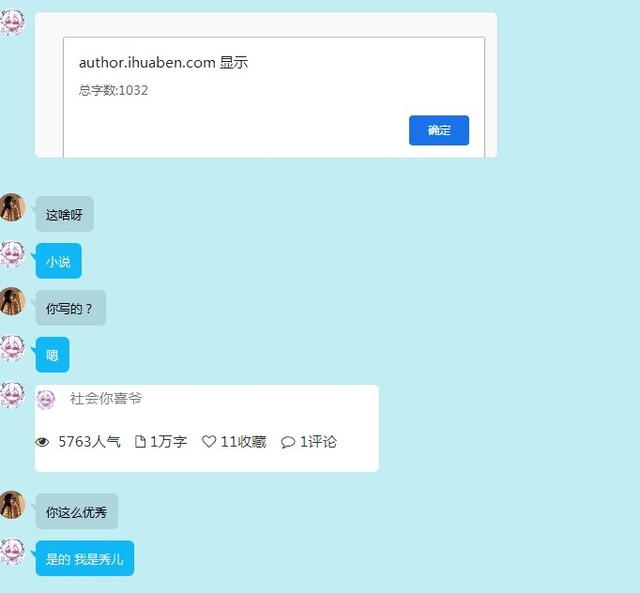Click the sender avatar left of the 社会你喜爷 card
Screen dimensions: 640x593
(x=12, y=395)
